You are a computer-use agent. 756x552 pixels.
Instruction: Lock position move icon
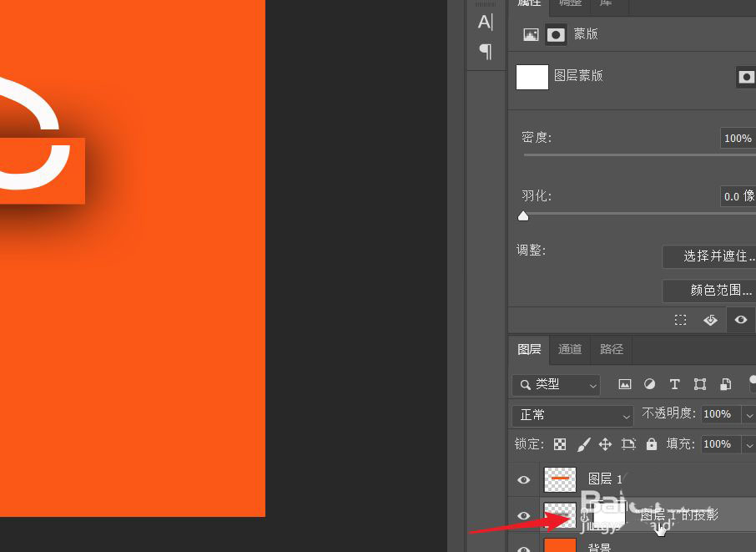click(605, 444)
